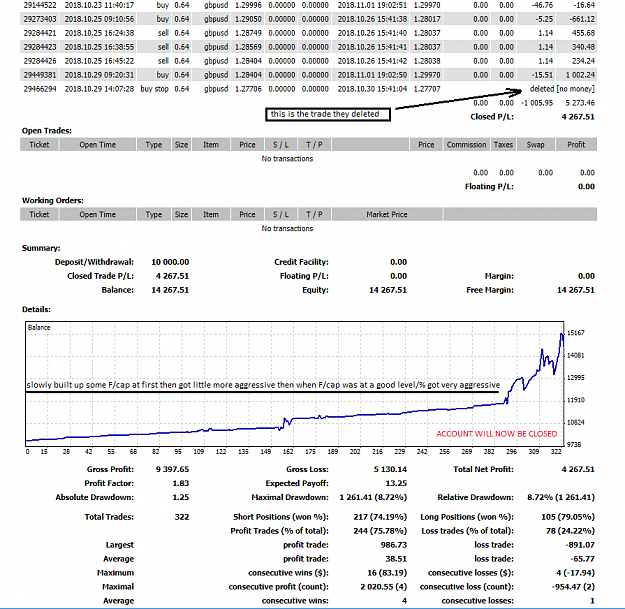
Task: Click Ticket header in Open Trades table
Action: [x=39, y=145]
